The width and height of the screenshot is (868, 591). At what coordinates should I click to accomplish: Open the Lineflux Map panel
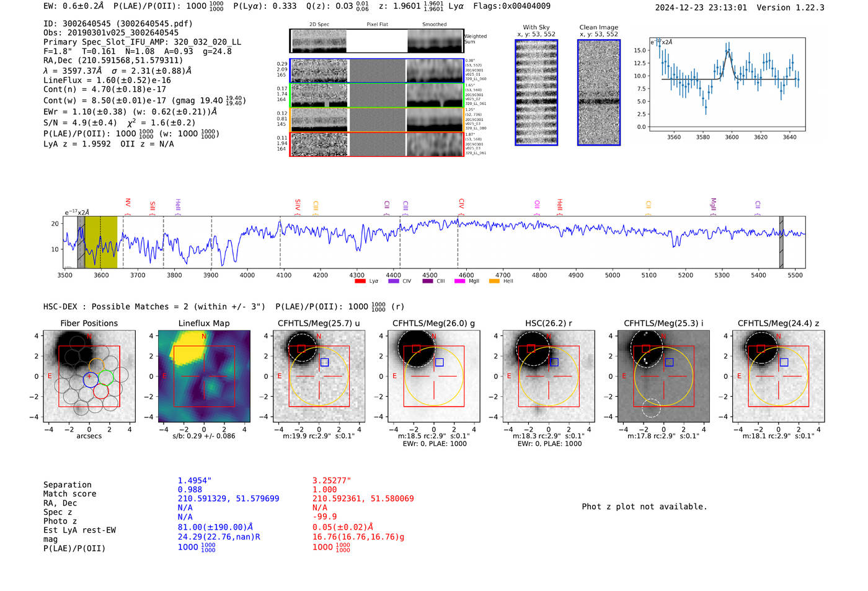(x=204, y=376)
